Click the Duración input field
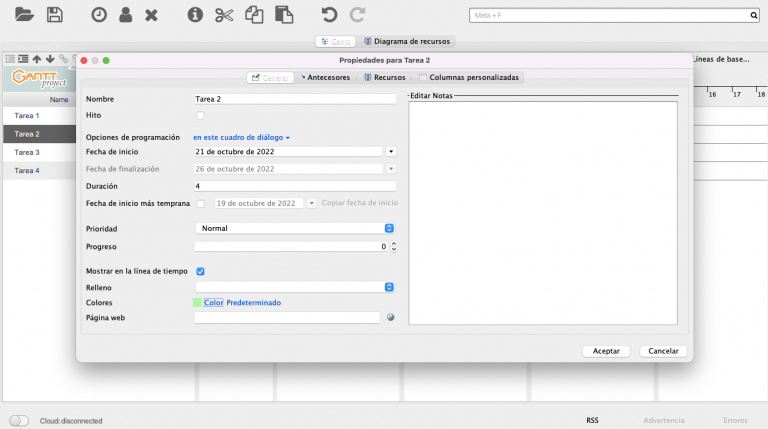 [294, 186]
